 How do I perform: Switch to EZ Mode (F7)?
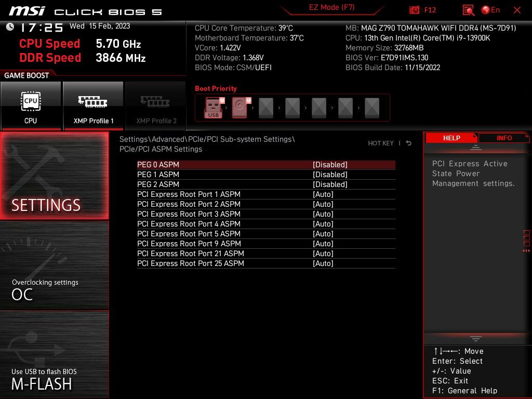331,7
